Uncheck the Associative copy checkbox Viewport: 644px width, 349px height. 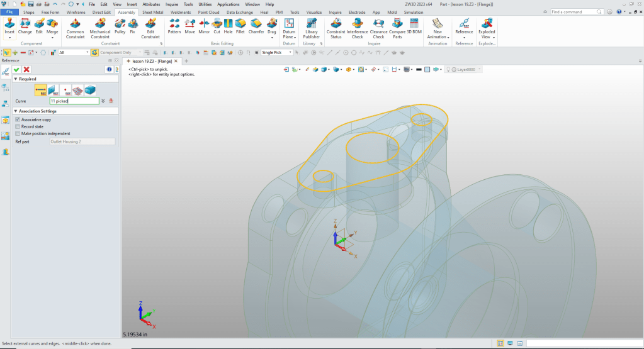click(18, 119)
